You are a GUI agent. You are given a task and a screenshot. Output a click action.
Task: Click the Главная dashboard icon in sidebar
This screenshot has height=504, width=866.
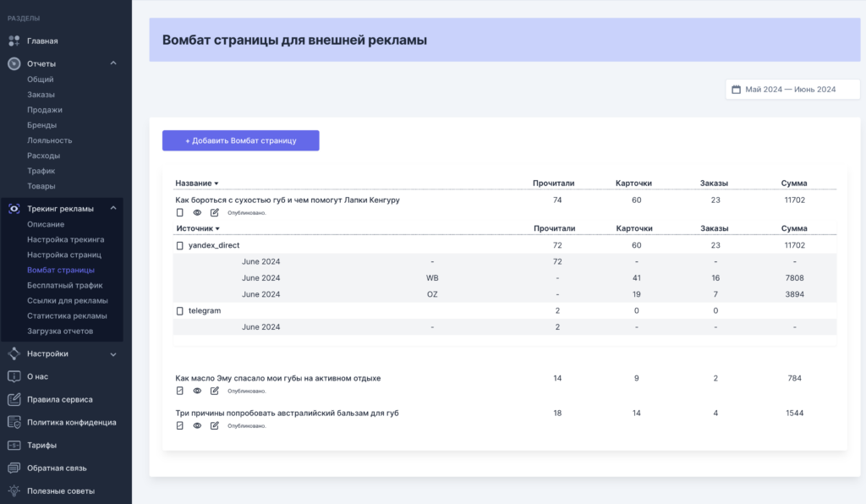14,41
